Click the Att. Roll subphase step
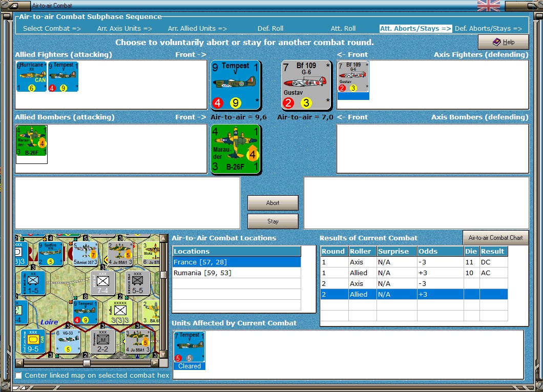 pyautogui.click(x=343, y=28)
